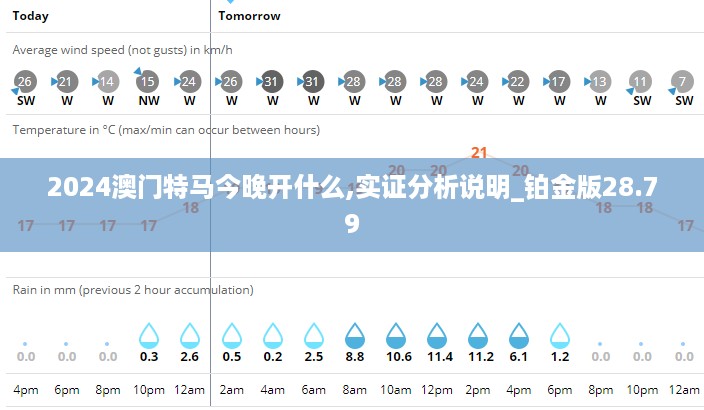
Task: Click the 22 W wind speed circle
Action: click(518, 82)
